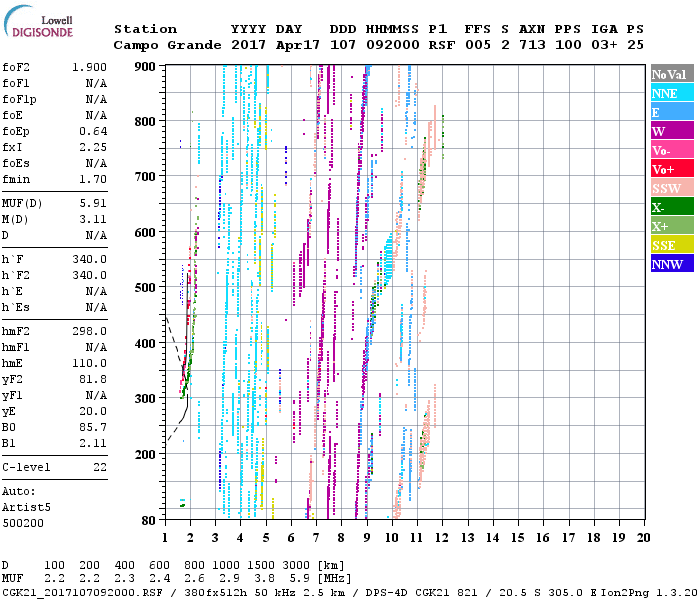The height and width of the screenshot is (600, 700).
Task: Click the 500200 version number
Action: coord(23,523)
